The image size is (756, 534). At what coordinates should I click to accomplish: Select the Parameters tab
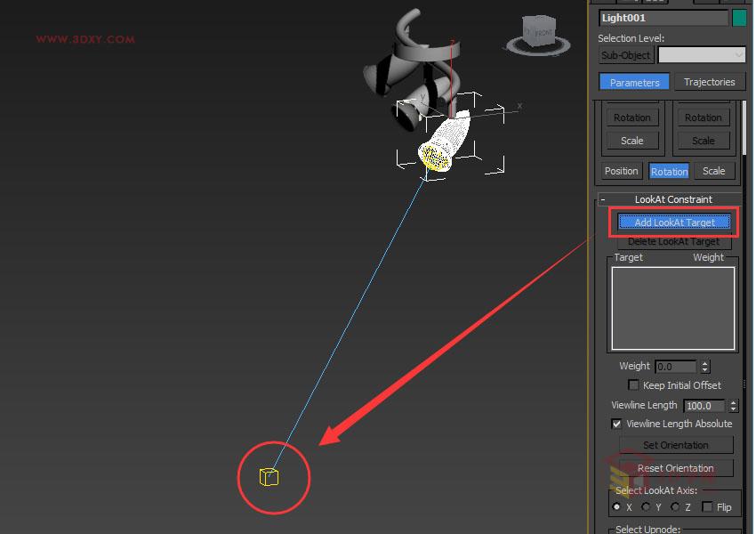point(633,81)
